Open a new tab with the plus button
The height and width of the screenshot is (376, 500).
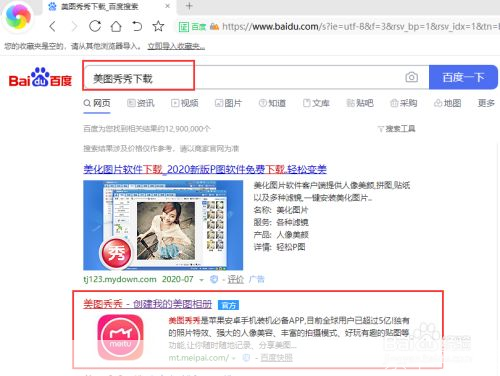click(189, 6)
